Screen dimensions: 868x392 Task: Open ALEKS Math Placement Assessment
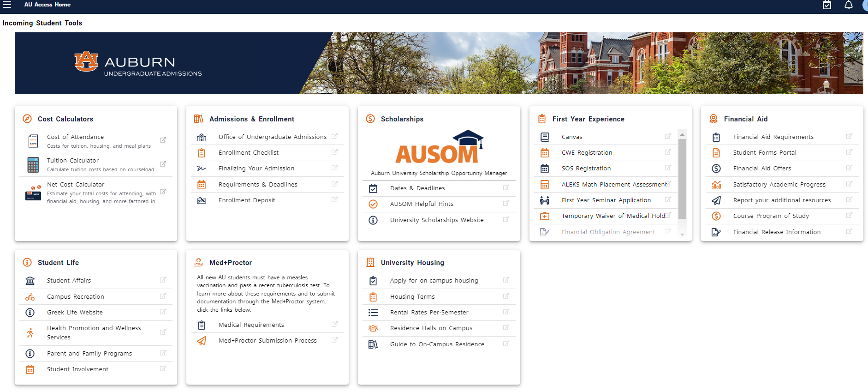tap(613, 185)
